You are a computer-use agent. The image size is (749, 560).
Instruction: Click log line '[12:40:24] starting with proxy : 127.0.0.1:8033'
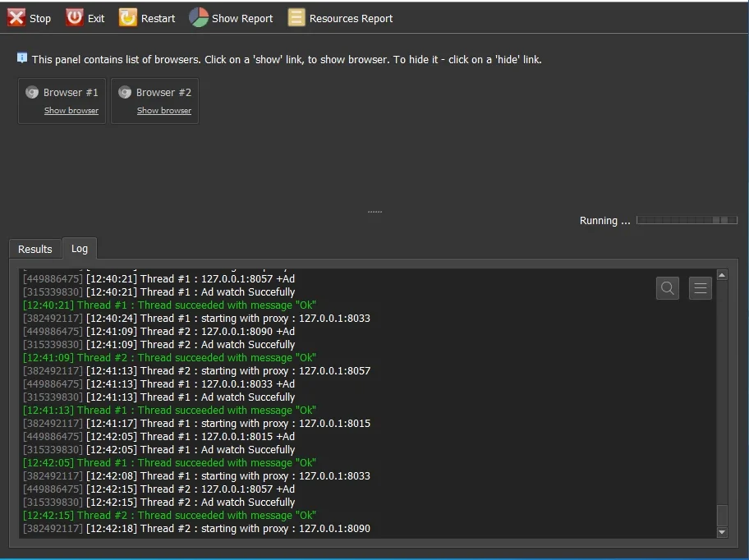196,319
